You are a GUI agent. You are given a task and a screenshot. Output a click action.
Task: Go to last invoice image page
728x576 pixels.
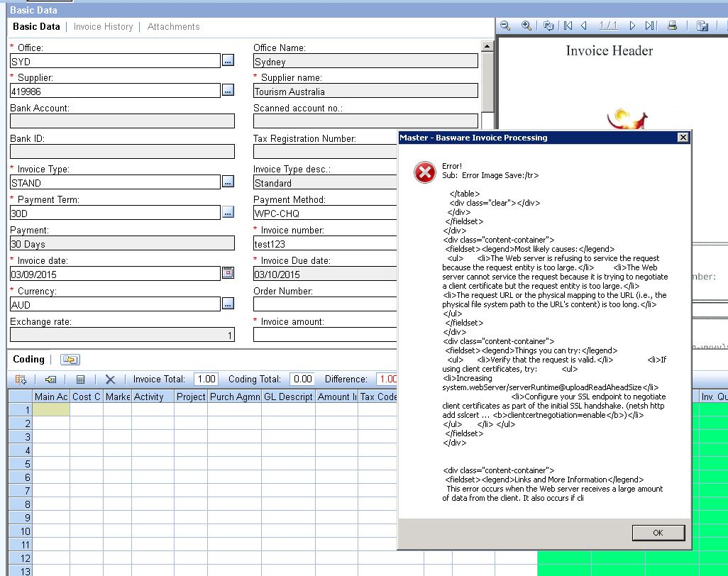[650, 26]
